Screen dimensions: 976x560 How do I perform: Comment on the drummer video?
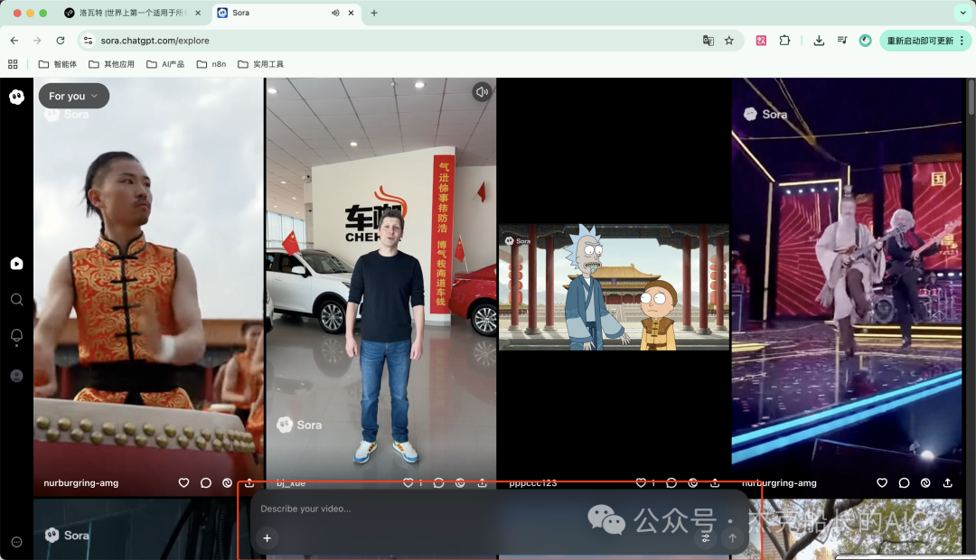point(205,483)
